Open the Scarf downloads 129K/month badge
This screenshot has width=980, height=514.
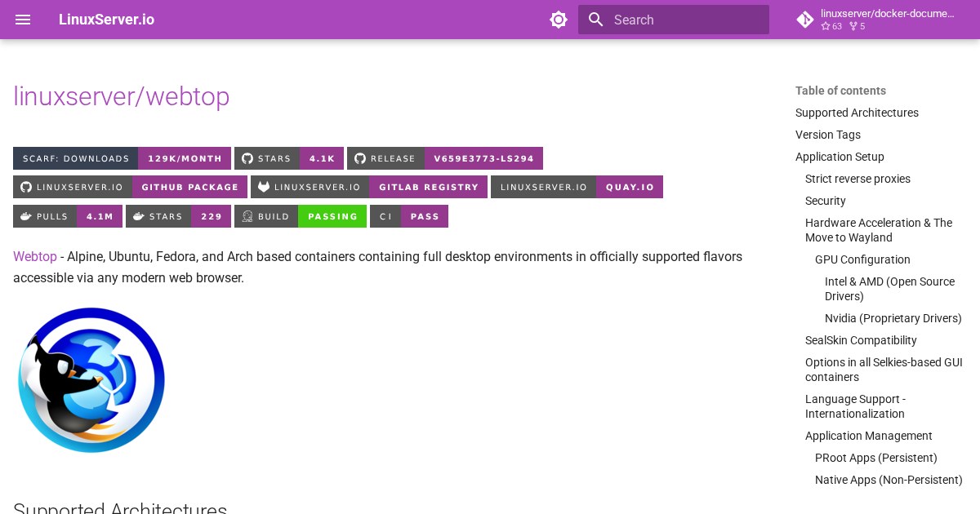tap(122, 158)
